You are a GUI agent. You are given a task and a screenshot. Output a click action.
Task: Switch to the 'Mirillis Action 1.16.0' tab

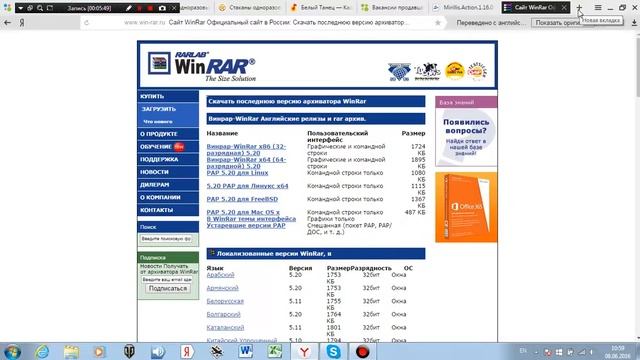[x=464, y=8]
